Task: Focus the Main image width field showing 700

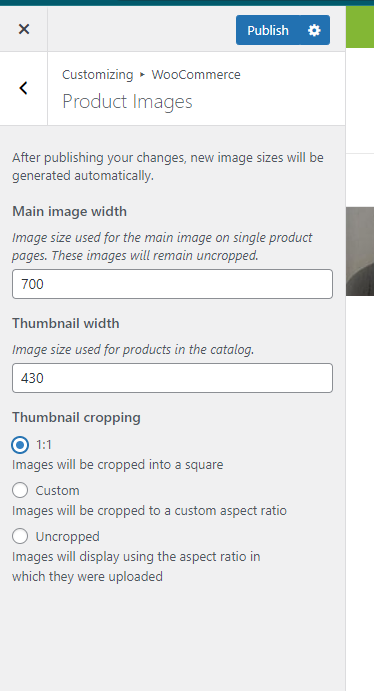Action: tap(172, 284)
